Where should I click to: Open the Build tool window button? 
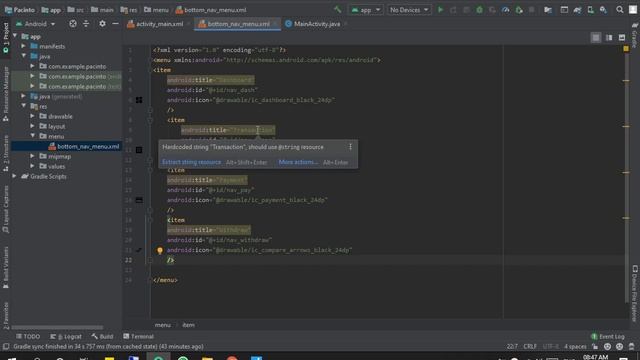pos(102,336)
